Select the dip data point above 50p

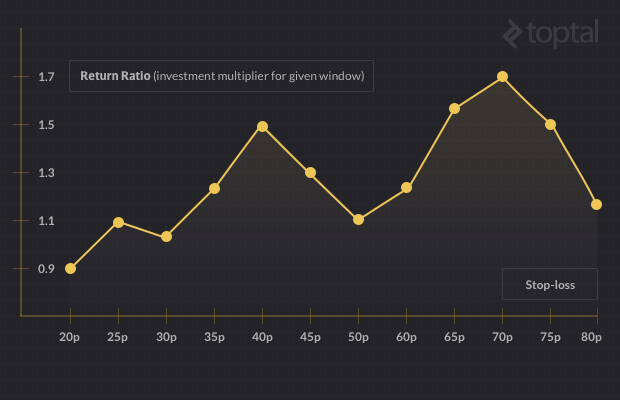pos(358,219)
